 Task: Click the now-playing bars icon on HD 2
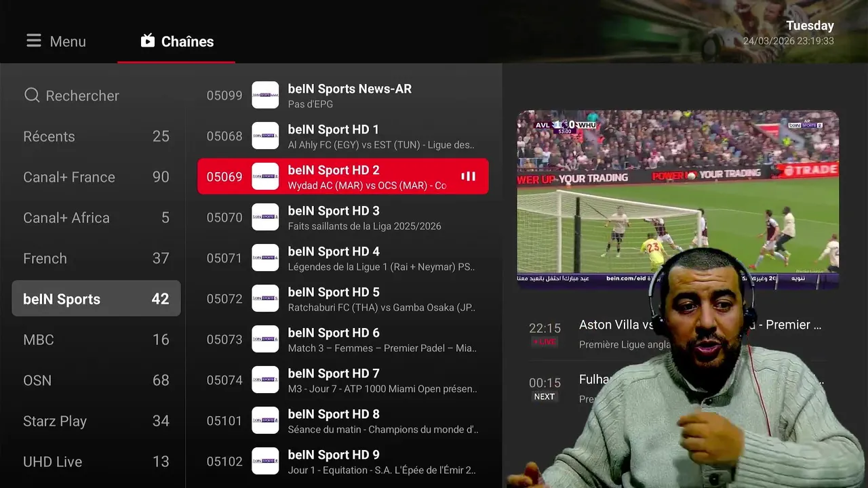pos(469,176)
